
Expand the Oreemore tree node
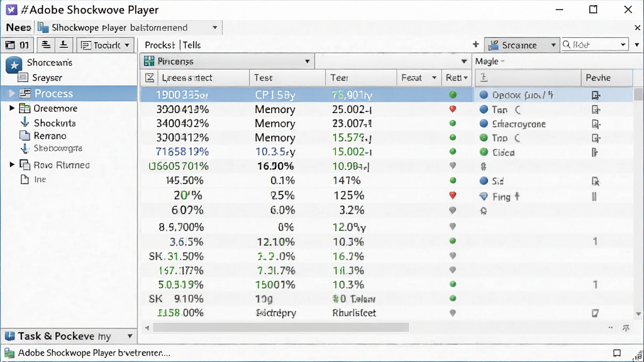[x=12, y=108]
